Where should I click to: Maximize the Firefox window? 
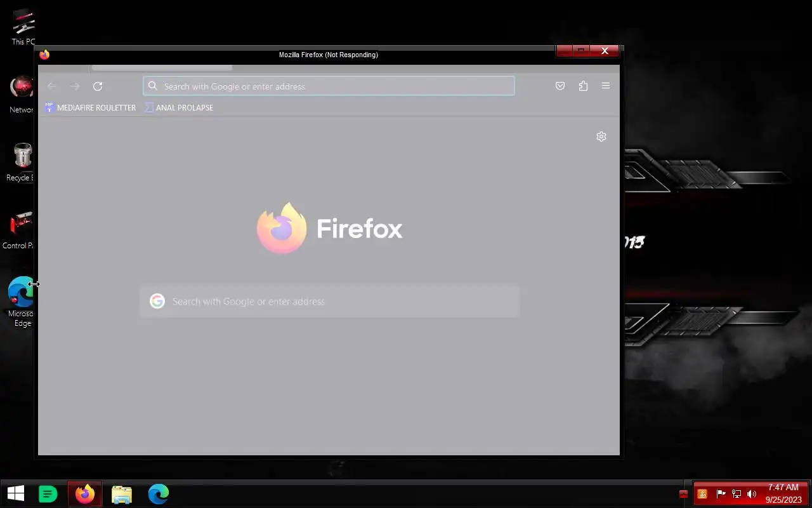coord(581,51)
